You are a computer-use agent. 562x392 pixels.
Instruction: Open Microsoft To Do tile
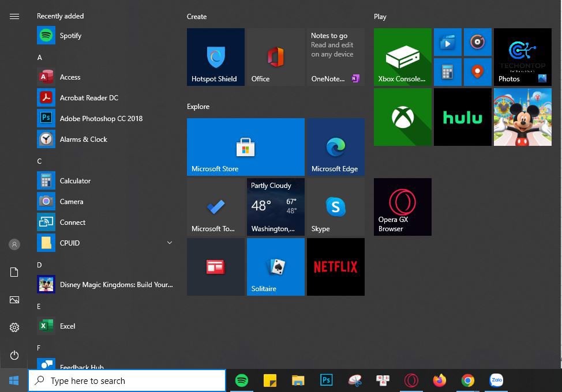[216, 207]
